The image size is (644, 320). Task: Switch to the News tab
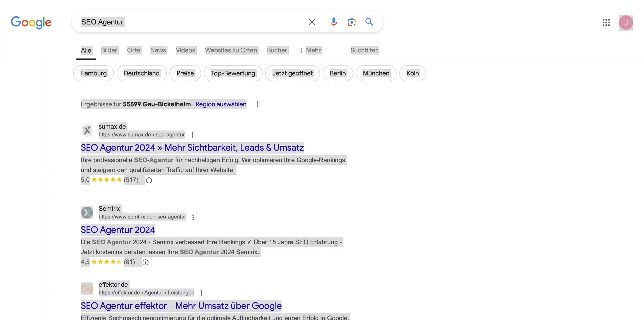tap(158, 50)
